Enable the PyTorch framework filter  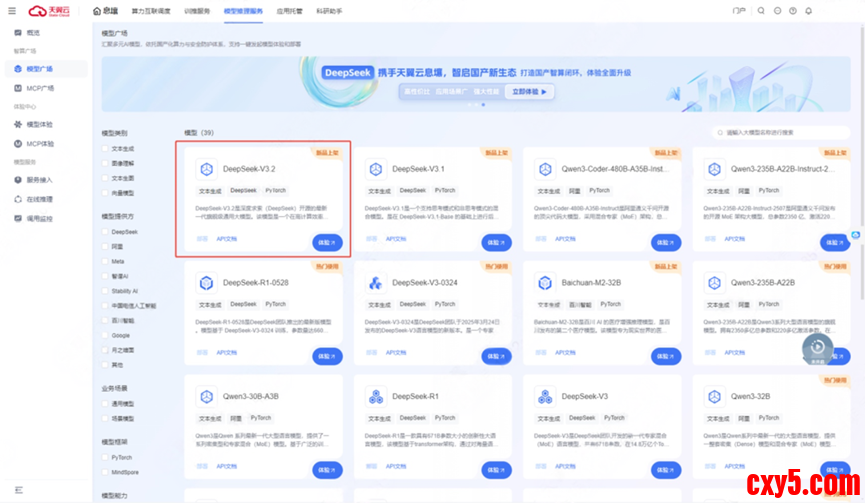click(x=105, y=457)
